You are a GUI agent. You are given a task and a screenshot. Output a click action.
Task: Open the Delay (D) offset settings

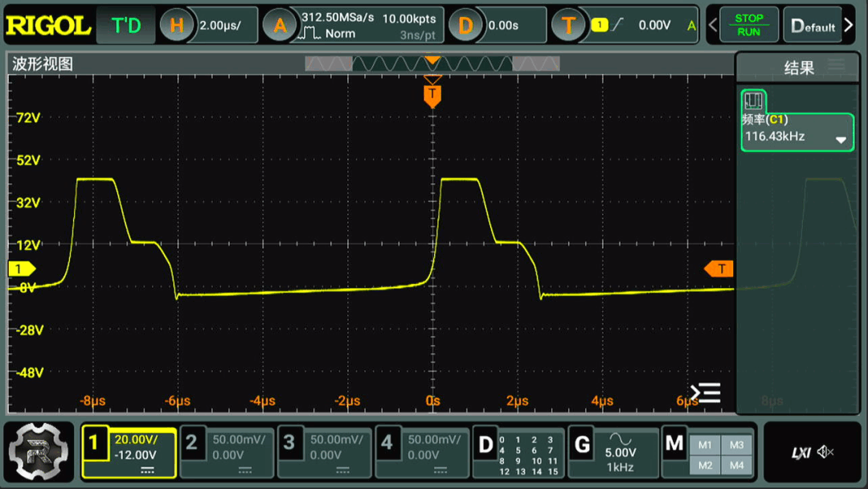click(x=465, y=25)
